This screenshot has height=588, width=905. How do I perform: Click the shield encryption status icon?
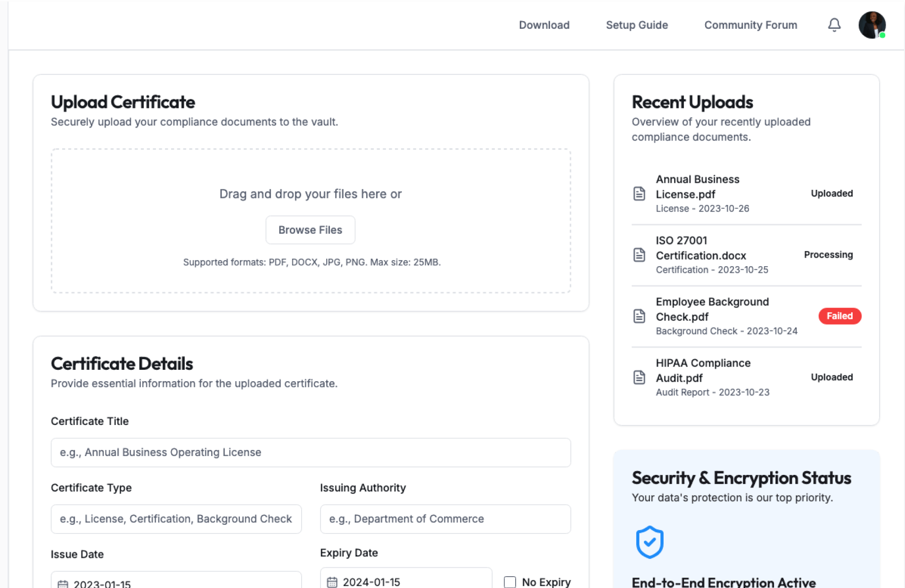[650, 542]
